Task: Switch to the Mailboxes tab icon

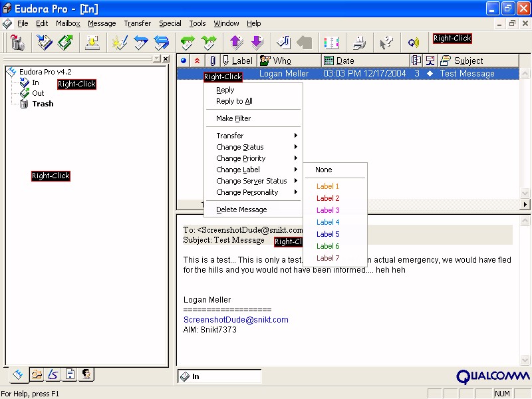Action: click(18, 374)
